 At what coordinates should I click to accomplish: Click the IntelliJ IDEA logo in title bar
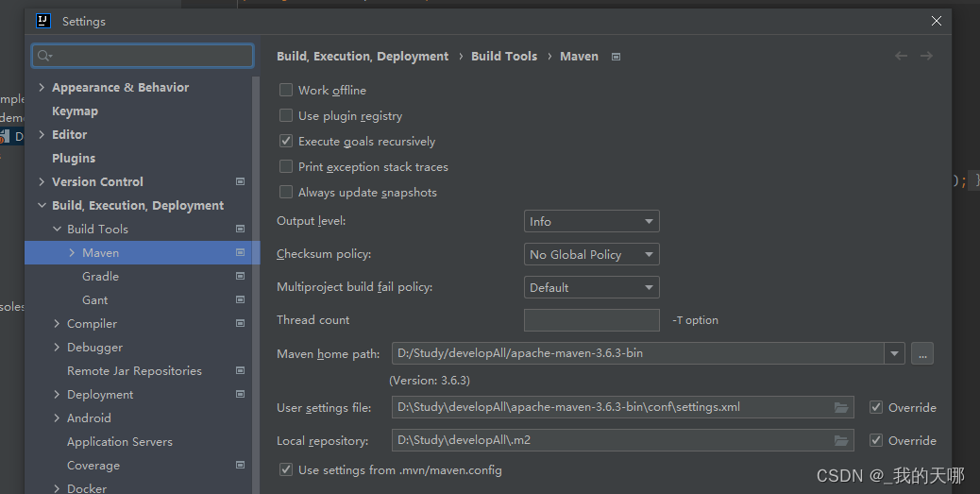click(43, 21)
